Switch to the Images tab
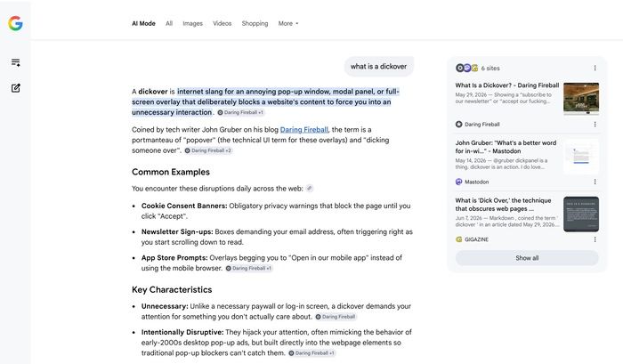The image size is (623, 364). [x=193, y=23]
